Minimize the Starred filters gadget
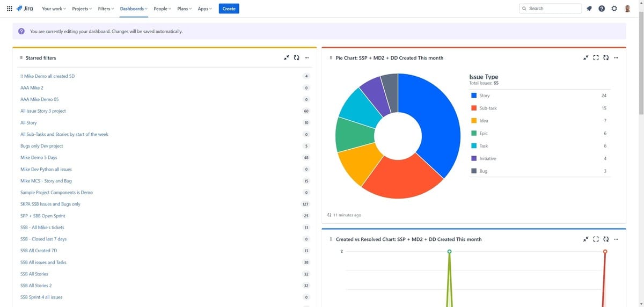Viewport: 644px width, 307px height. click(x=287, y=58)
